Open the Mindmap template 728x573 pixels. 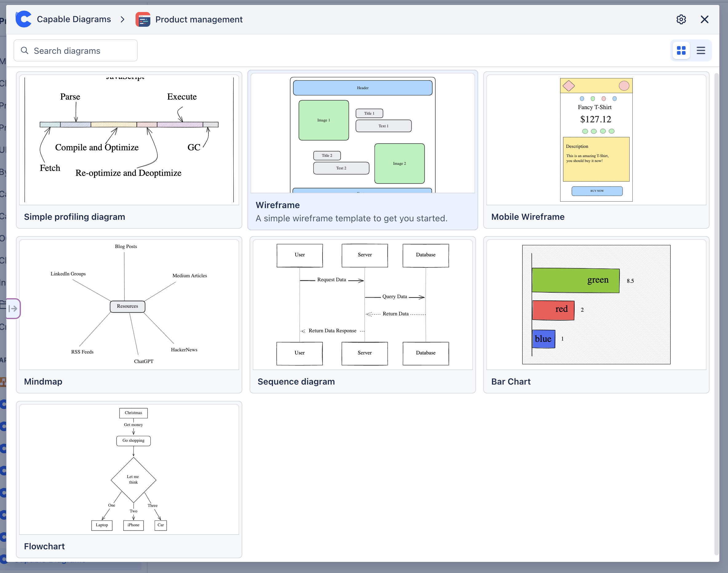click(x=129, y=315)
